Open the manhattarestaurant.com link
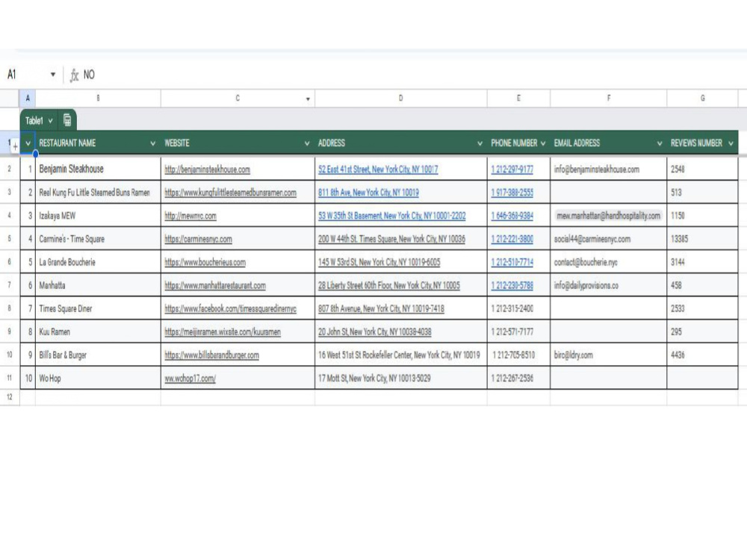 pyautogui.click(x=215, y=286)
